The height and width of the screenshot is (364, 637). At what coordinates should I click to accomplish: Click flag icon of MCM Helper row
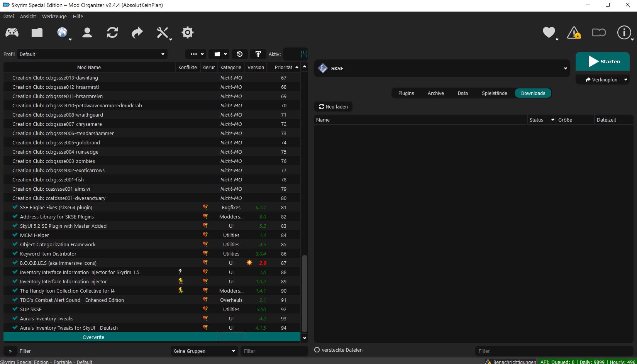pos(205,235)
